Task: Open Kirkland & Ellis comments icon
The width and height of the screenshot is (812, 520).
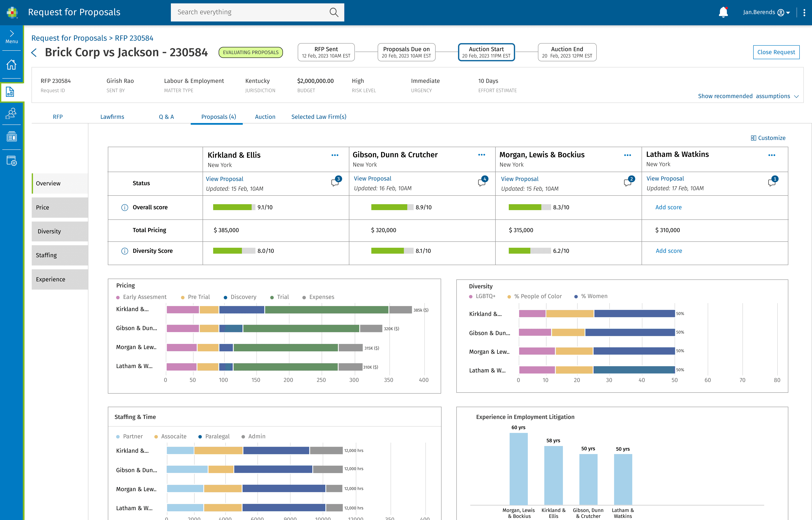Action: tap(335, 183)
